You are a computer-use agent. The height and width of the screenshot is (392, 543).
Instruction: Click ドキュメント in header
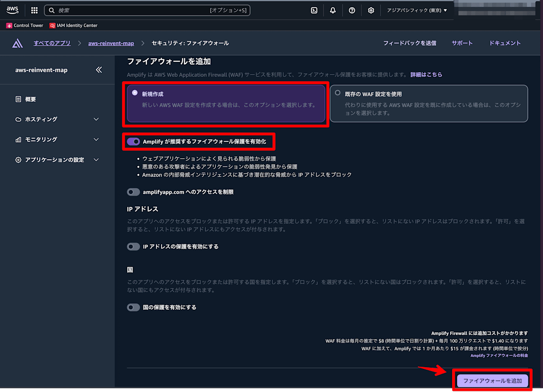(505, 43)
